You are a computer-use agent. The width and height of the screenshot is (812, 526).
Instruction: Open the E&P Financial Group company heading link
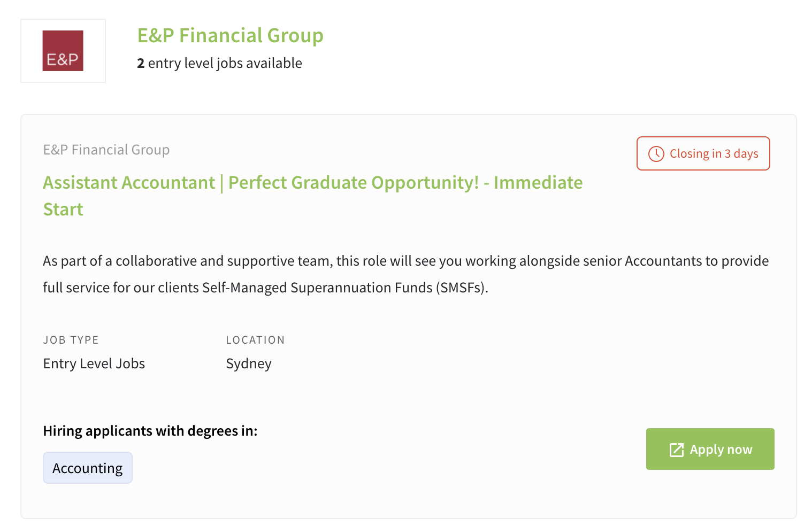coord(231,35)
